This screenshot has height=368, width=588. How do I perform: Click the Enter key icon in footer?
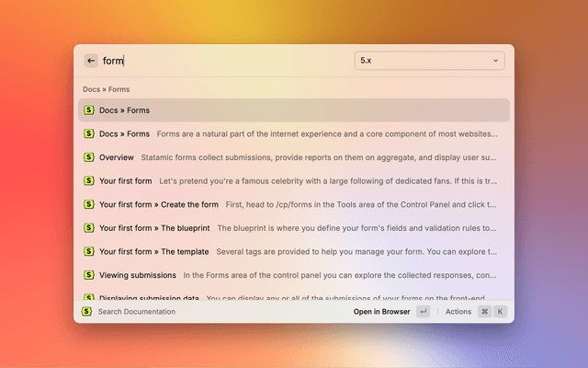(423, 312)
